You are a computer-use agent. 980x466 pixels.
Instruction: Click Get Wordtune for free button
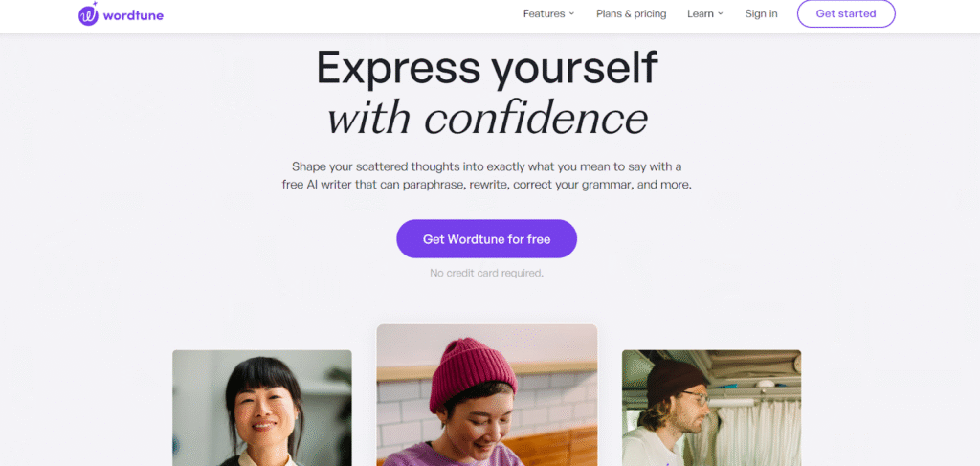point(486,238)
